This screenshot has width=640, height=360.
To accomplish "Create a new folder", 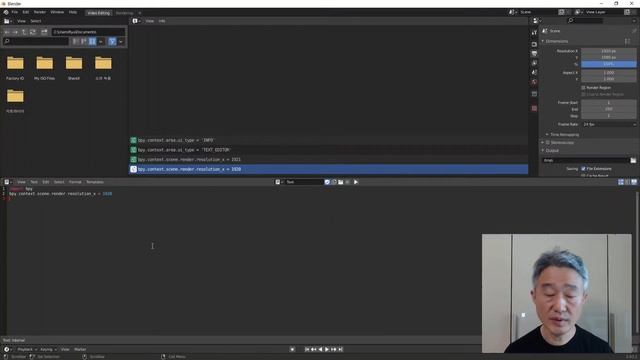I will click(x=44, y=32).
